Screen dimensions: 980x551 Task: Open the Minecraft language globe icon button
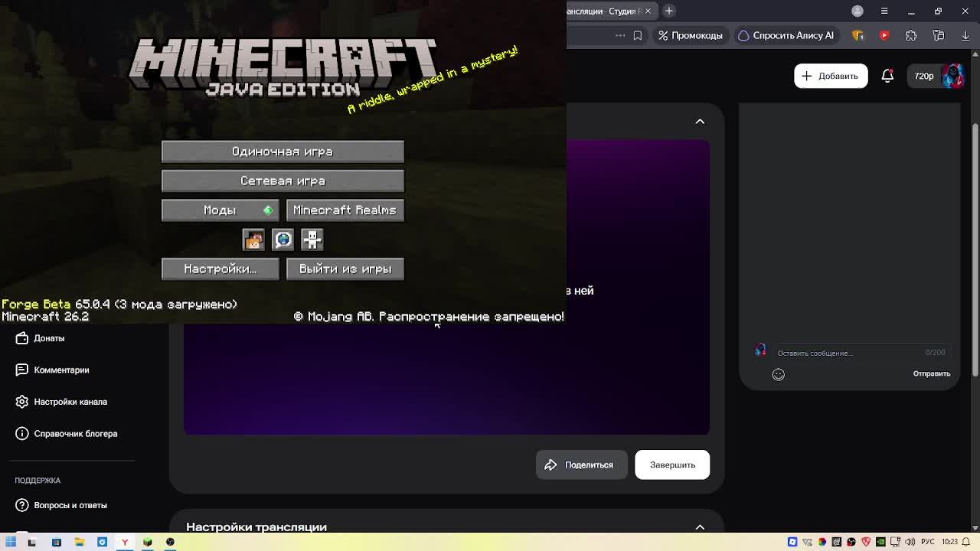(283, 240)
